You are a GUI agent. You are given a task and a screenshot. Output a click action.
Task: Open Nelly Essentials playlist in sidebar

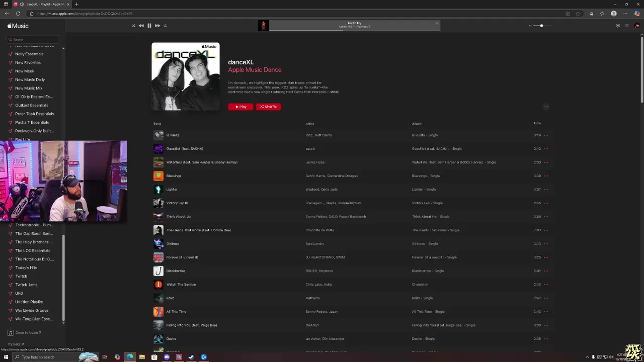[x=29, y=54]
